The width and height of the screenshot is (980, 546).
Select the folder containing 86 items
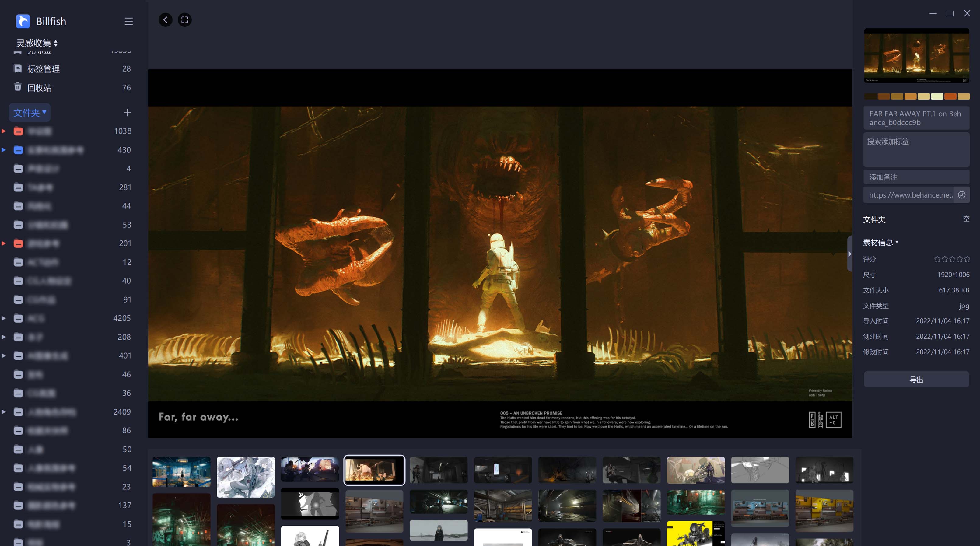[72, 430]
